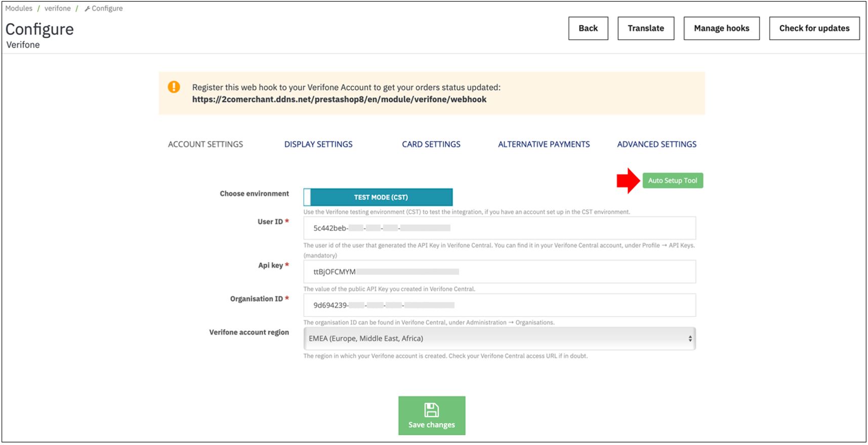Launch the Auto Setup Tool
Viewport: 868px width, 445px height.
click(673, 181)
